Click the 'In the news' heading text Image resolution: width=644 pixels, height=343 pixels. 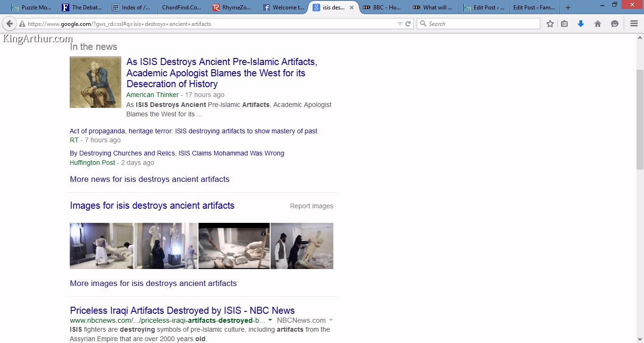coord(93,47)
